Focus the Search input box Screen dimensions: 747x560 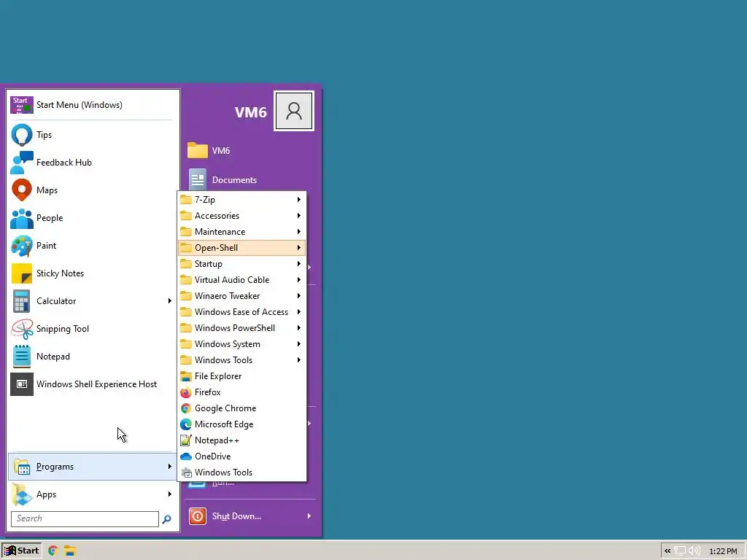coord(85,518)
